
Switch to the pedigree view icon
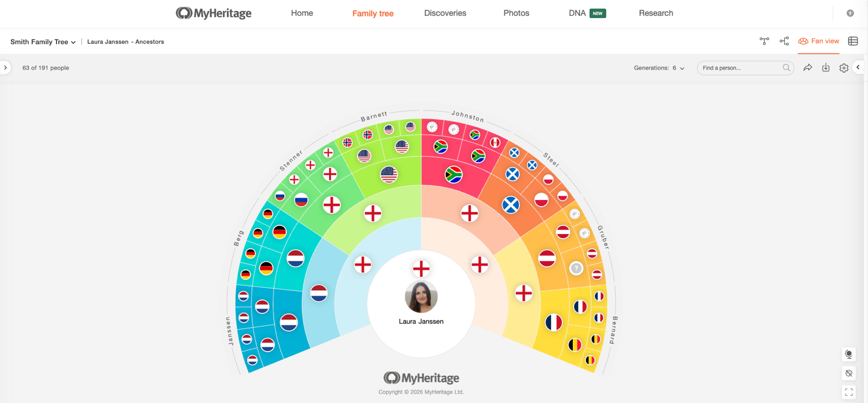pyautogui.click(x=784, y=41)
